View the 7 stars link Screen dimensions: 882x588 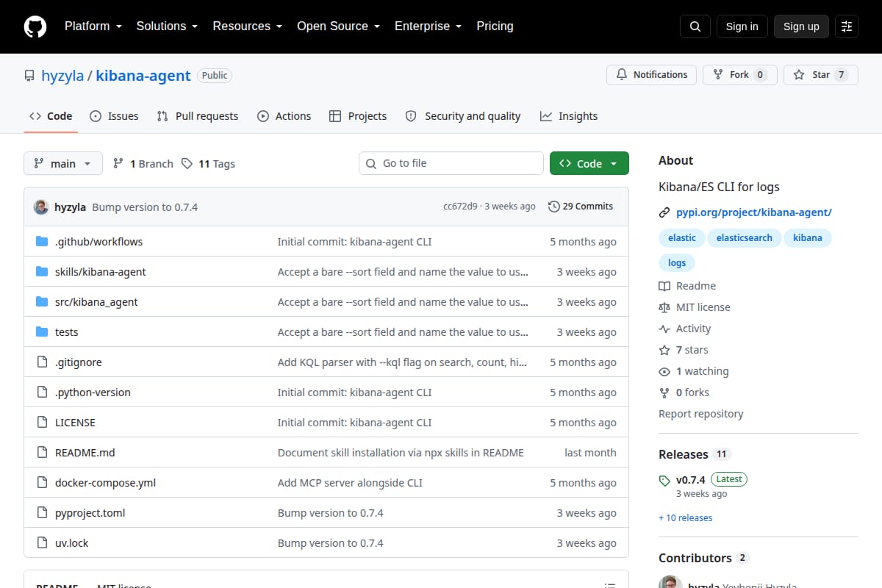click(684, 350)
